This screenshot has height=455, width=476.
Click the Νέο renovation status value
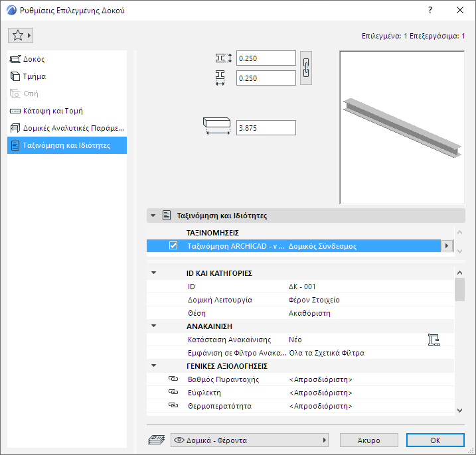(x=295, y=340)
